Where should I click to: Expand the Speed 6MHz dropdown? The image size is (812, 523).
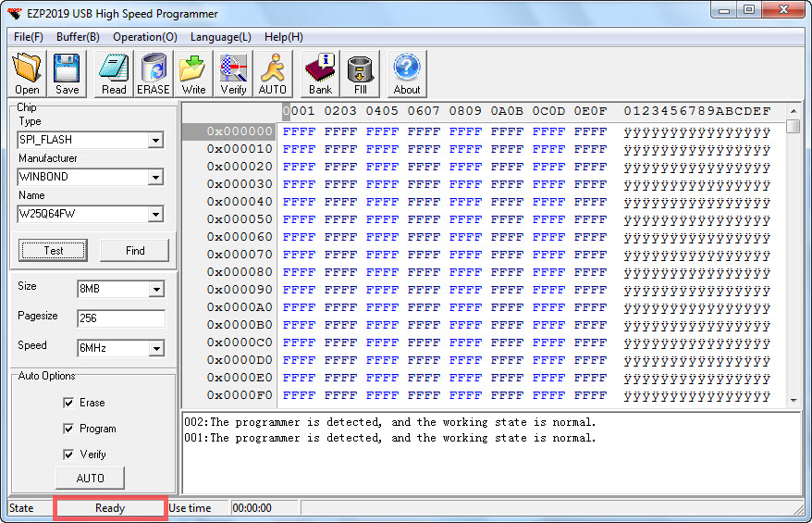[x=155, y=349]
